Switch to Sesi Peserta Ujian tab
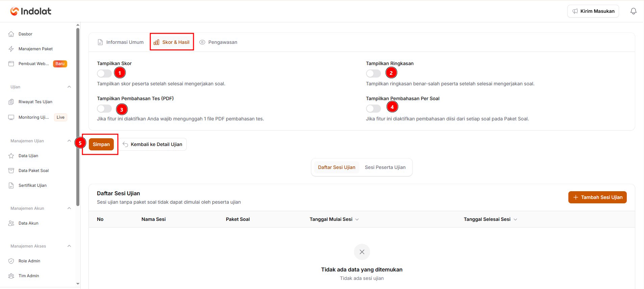The image size is (644, 289). pos(385,167)
